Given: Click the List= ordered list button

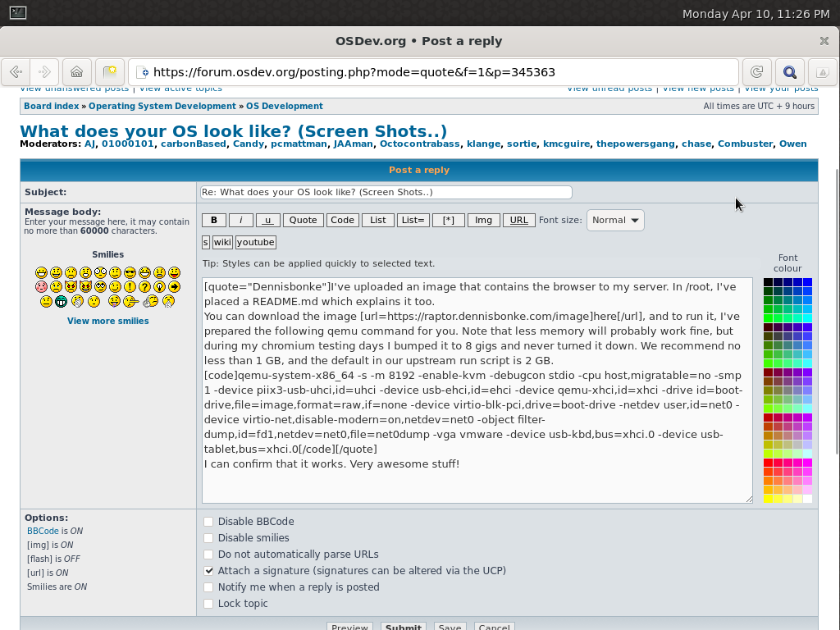Looking at the screenshot, I should [413, 220].
